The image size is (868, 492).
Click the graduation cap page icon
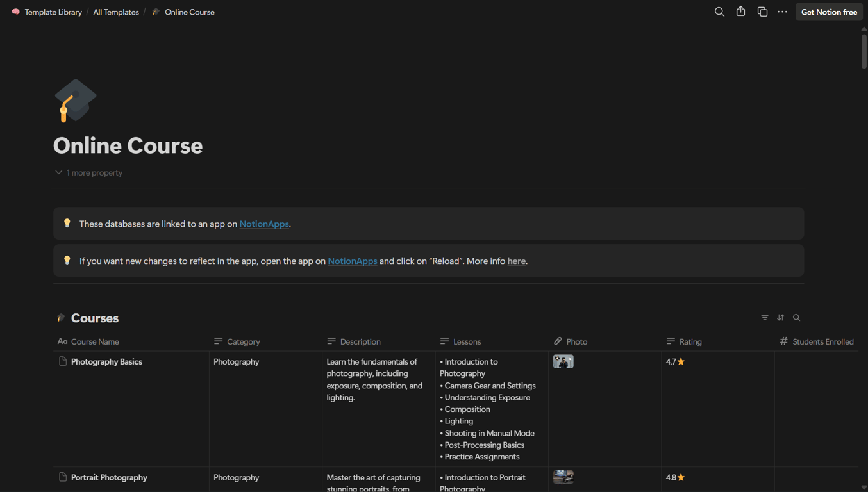coord(76,101)
